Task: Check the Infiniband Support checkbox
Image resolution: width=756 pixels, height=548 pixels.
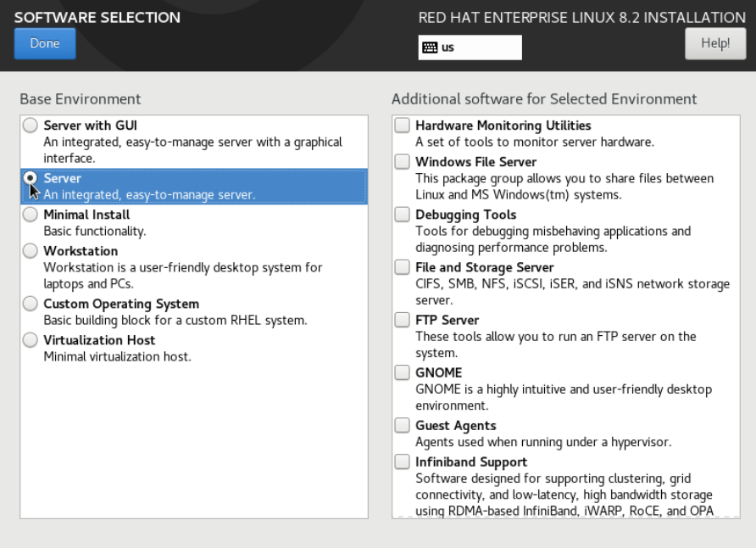Action: pyautogui.click(x=402, y=462)
